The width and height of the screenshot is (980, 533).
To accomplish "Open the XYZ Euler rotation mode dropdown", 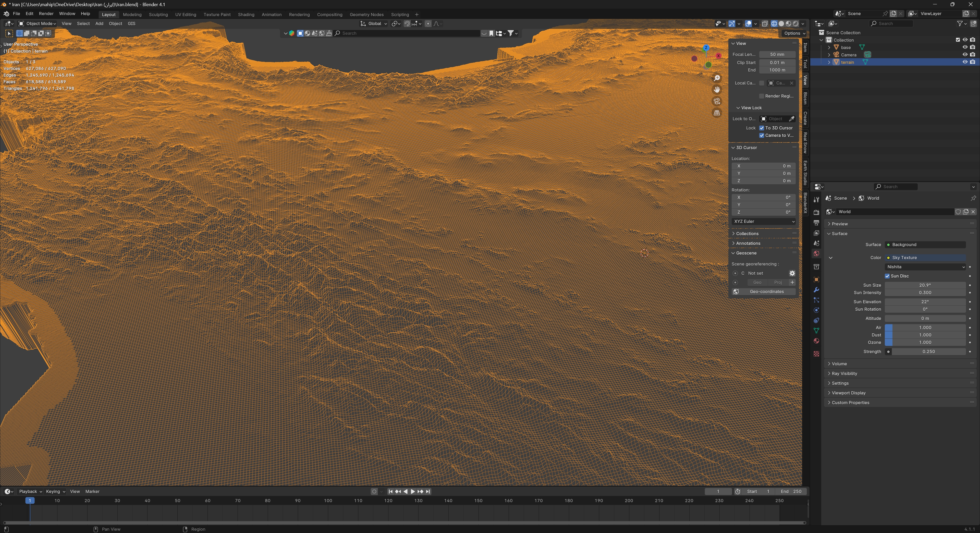I will point(763,221).
